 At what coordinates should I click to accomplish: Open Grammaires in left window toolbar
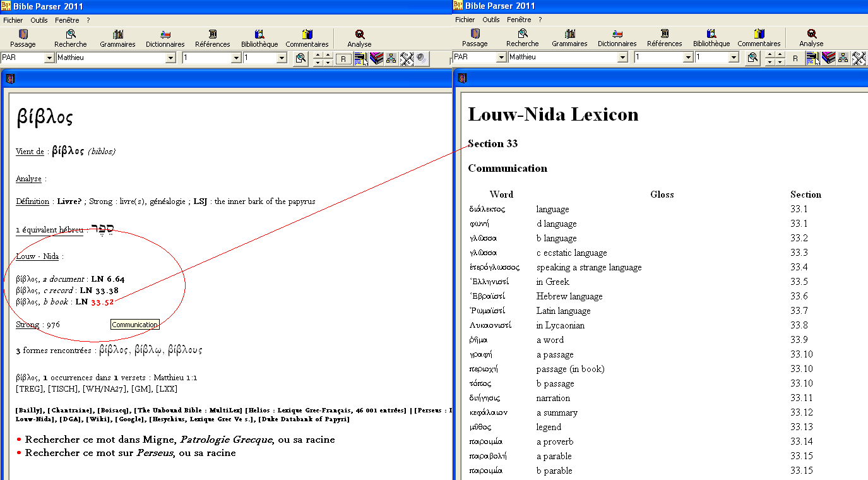pos(117,38)
